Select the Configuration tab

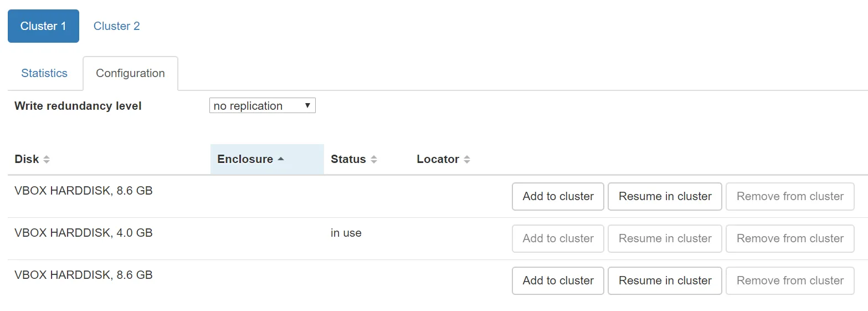[130, 73]
